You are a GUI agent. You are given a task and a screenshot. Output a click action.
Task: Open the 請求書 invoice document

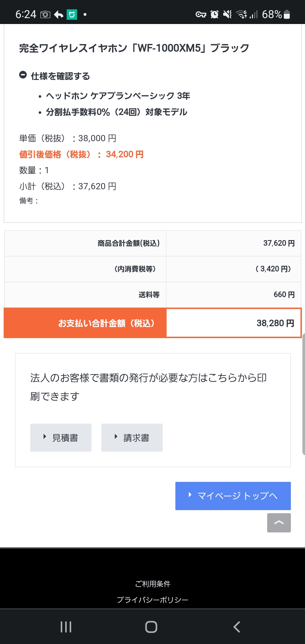pyautogui.click(x=132, y=438)
